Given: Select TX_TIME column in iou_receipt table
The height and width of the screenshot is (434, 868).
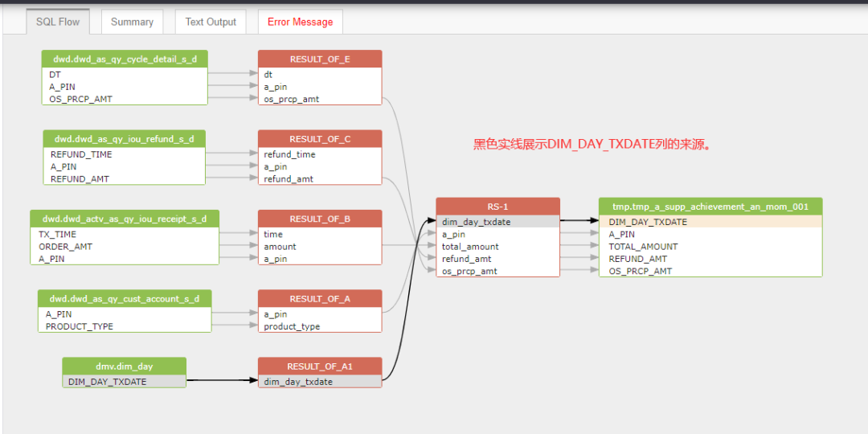Looking at the screenshot, I should [x=125, y=234].
